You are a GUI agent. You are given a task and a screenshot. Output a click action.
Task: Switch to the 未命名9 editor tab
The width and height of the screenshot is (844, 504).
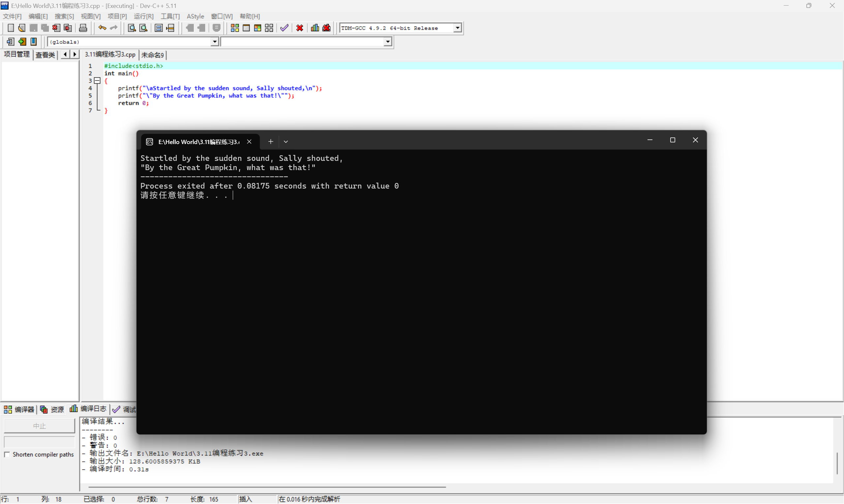(153, 55)
